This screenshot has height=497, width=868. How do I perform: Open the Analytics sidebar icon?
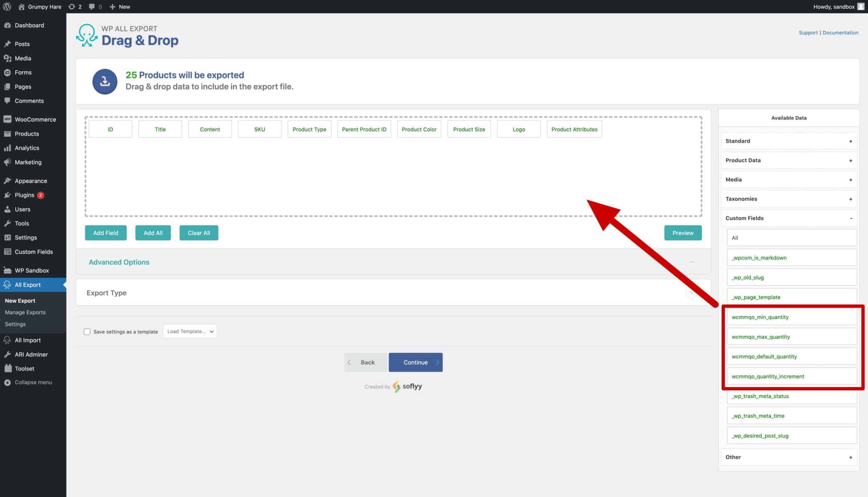8,148
